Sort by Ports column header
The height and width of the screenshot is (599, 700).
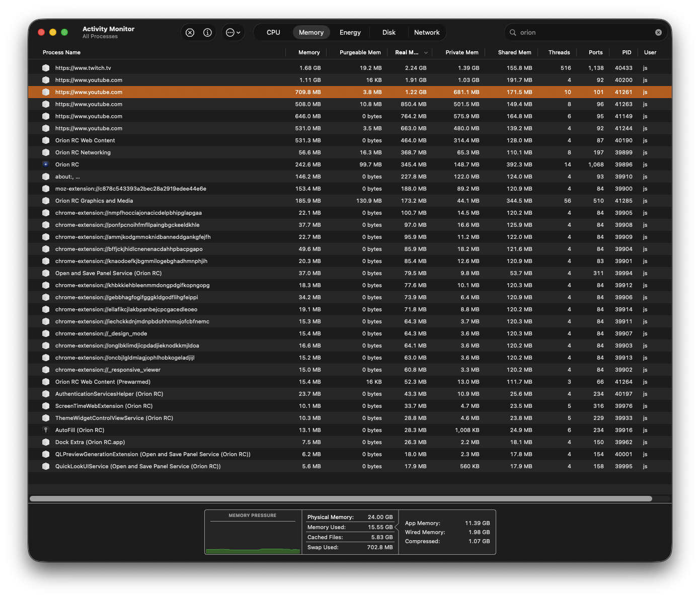[595, 52]
